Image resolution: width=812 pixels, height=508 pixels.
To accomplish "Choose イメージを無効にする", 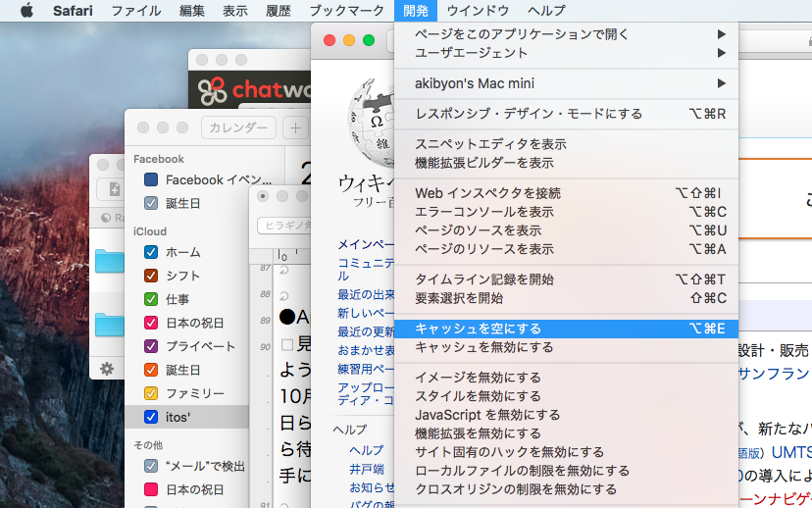I will click(x=566, y=378).
